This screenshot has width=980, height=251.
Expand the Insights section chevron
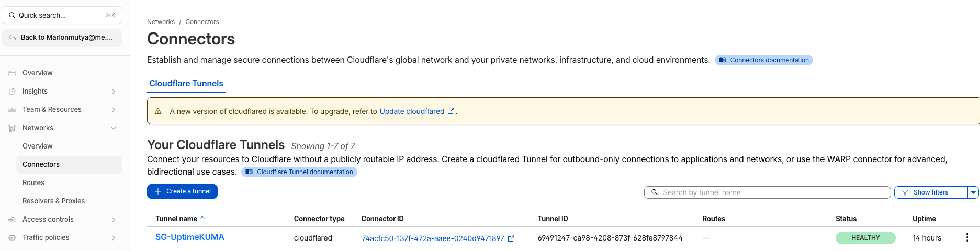tap(114, 92)
